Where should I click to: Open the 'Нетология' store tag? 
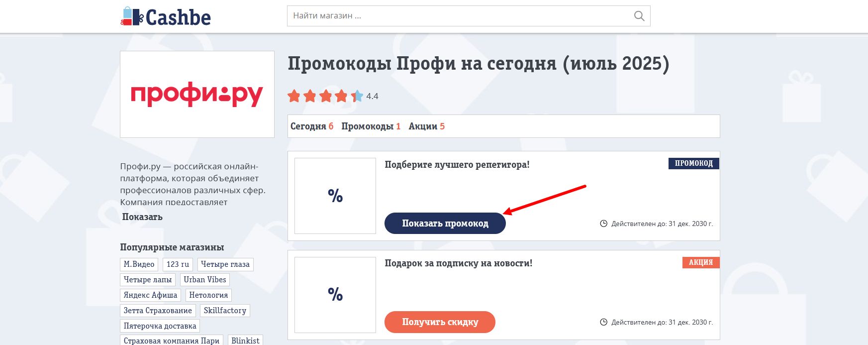point(208,295)
